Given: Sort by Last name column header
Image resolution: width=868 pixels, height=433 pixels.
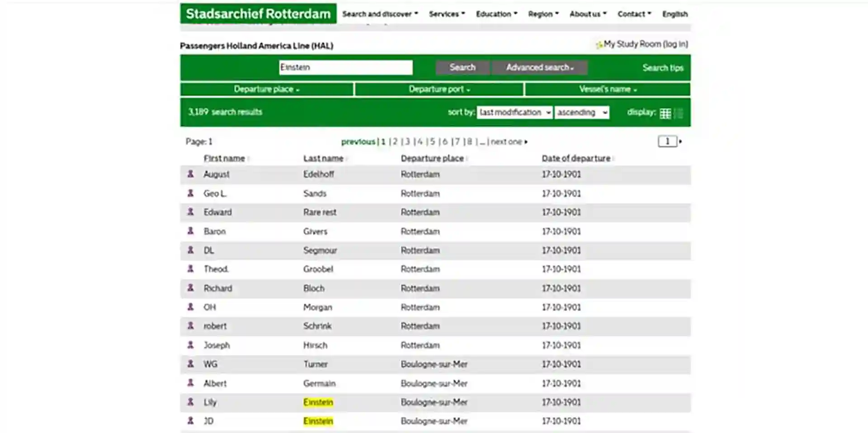Looking at the screenshot, I should tap(324, 158).
